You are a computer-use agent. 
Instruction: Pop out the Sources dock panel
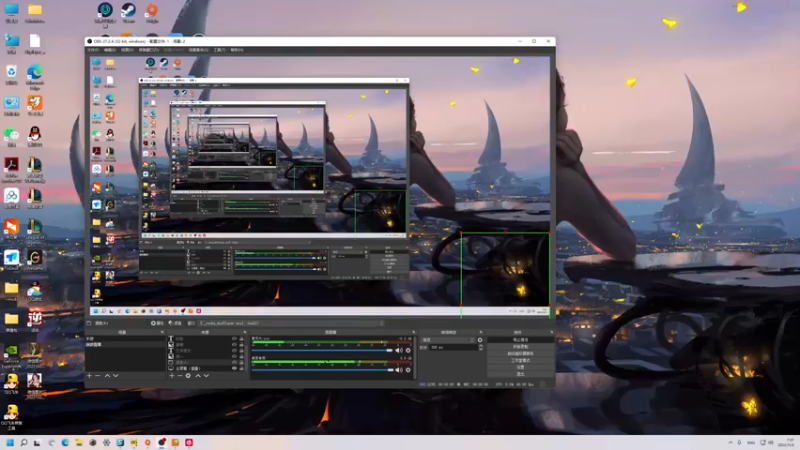click(245, 332)
